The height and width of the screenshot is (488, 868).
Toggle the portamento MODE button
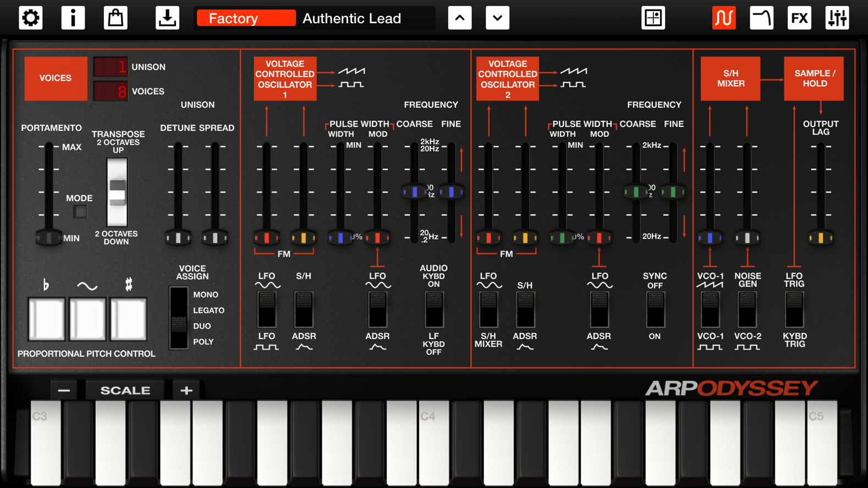click(80, 212)
